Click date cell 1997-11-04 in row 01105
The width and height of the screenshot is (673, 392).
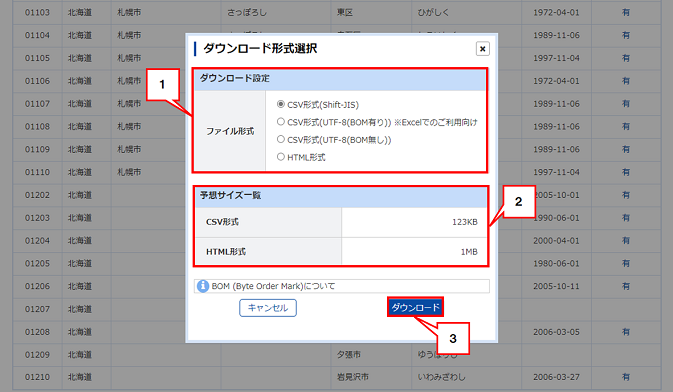pyautogui.click(x=556, y=58)
